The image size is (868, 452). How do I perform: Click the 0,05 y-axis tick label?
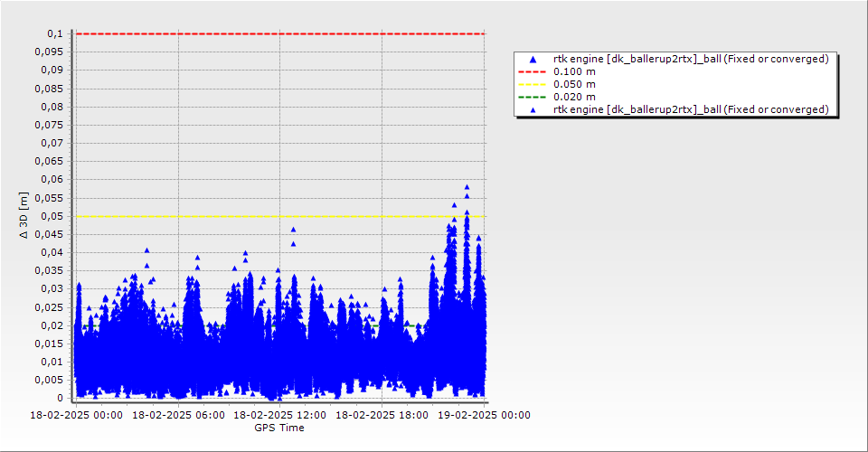pyautogui.click(x=52, y=216)
